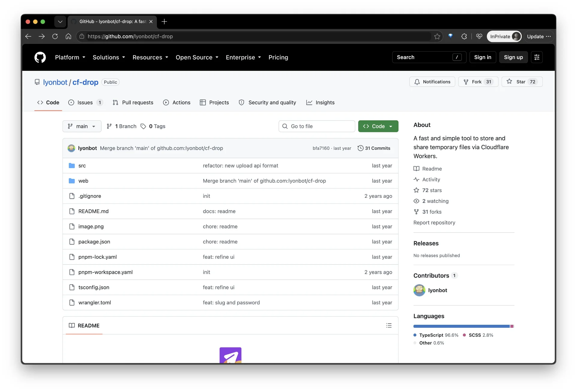Expand the Resources menu
The image size is (577, 392).
(x=150, y=57)
